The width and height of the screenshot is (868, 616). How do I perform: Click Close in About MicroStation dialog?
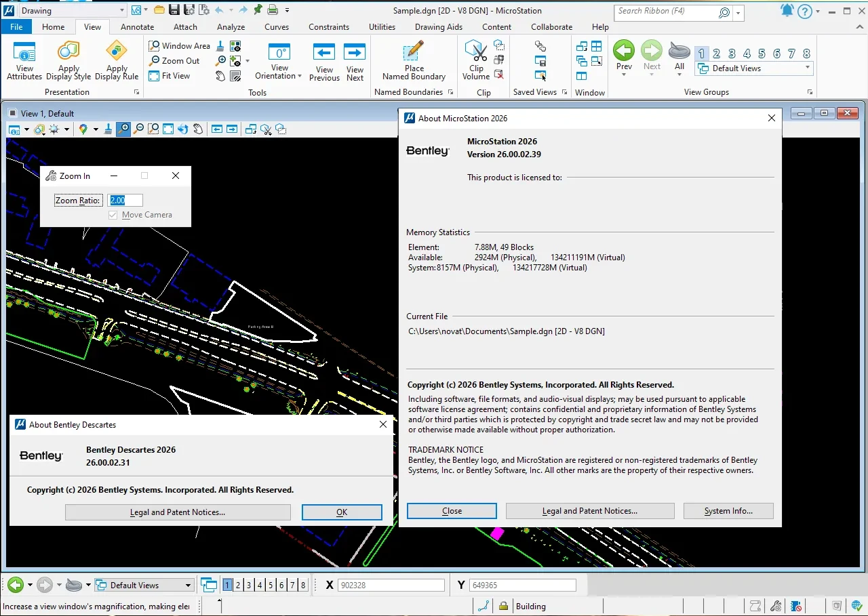pyautogui.click(x=452, y=511)
